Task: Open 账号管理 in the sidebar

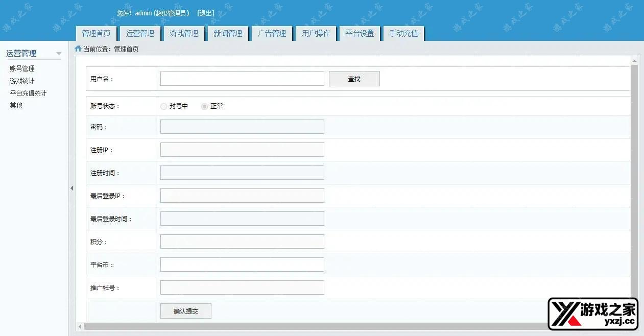Action: click(22, 68)
